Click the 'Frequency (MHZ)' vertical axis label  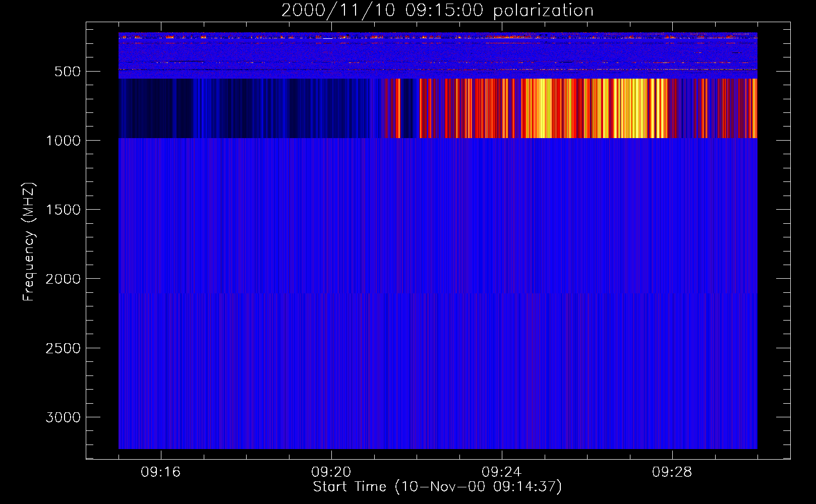point(29,242)
